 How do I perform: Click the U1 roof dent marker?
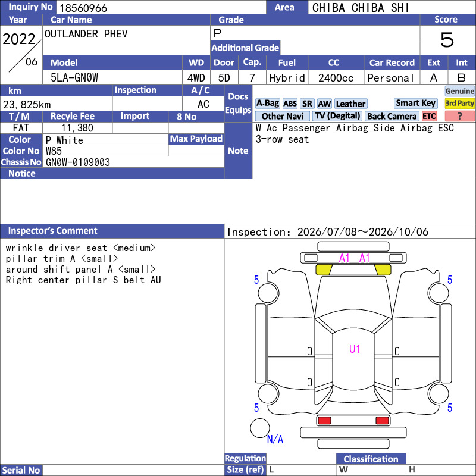coord(355,349)
